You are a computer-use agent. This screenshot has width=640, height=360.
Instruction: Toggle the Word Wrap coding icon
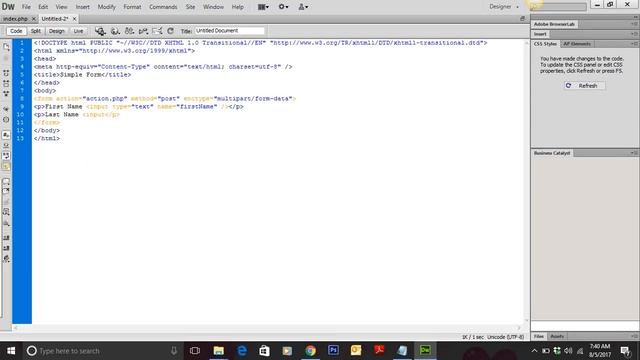6,156
